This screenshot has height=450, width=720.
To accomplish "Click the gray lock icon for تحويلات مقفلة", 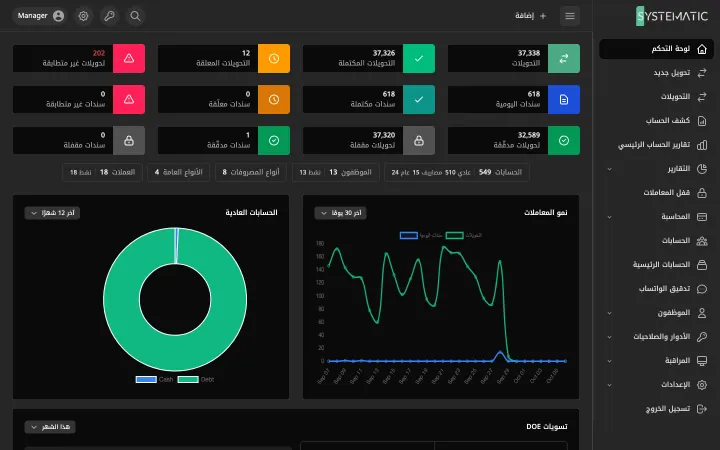I will [419, 141].
